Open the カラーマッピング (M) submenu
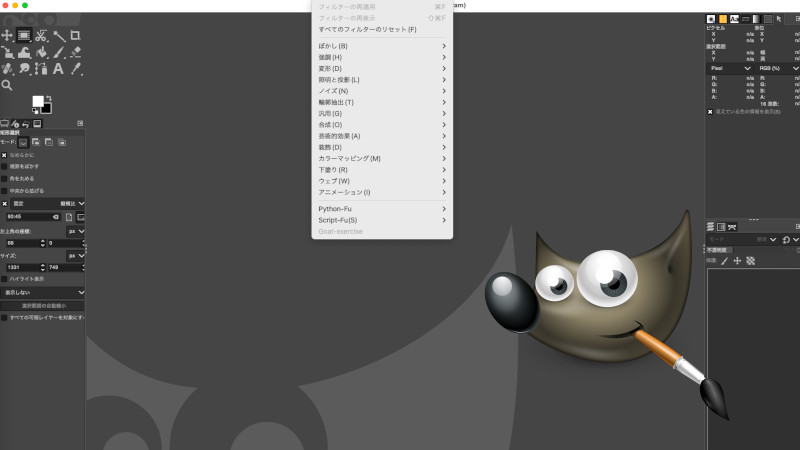The image size is (800, 450). [x=382, y=158]
